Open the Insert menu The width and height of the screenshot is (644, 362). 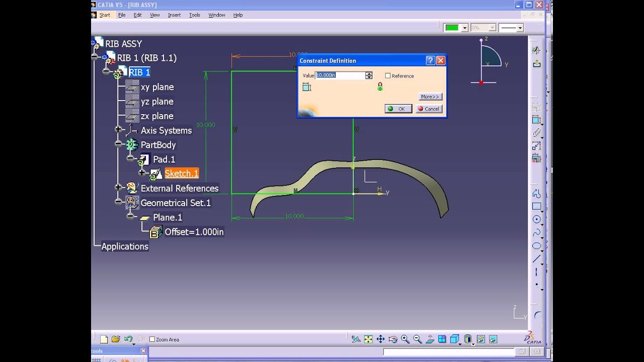174,15
